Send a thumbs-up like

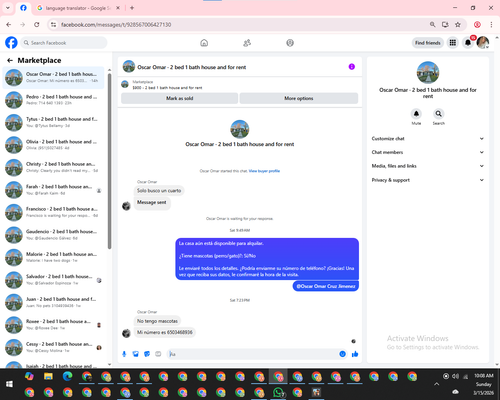(x=355, y=354)
